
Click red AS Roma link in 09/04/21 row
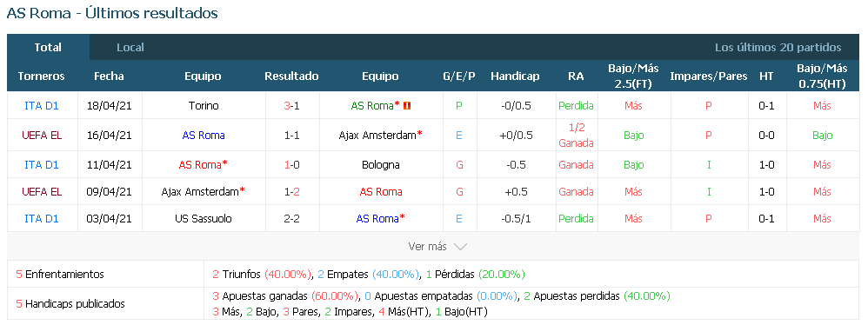pos(381,192)
